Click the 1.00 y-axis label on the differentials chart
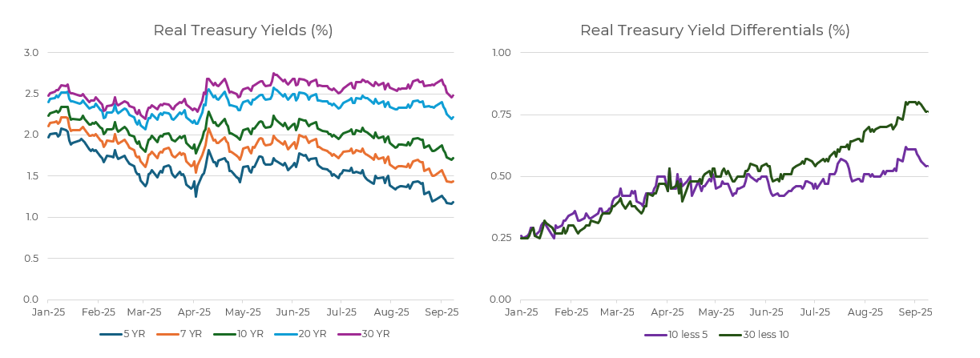980x358 pixels. point(499,53)
